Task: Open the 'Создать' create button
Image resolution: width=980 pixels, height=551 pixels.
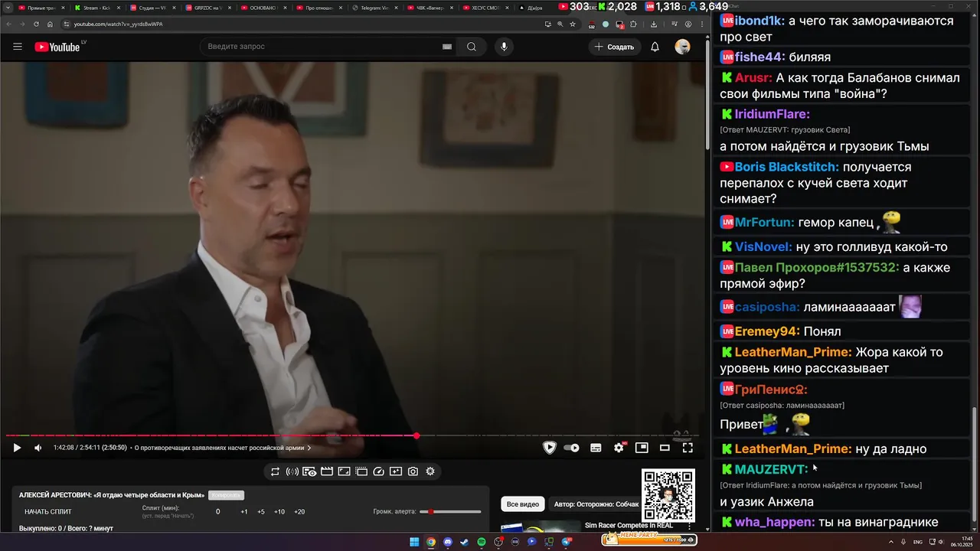Action: coord(615,47)
